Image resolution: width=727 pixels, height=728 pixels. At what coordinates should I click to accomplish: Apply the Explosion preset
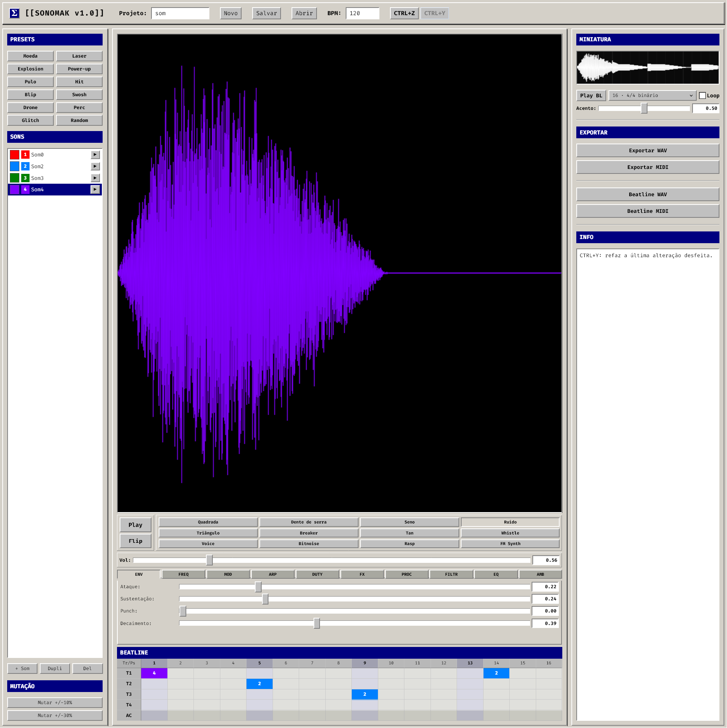point(30,69)
